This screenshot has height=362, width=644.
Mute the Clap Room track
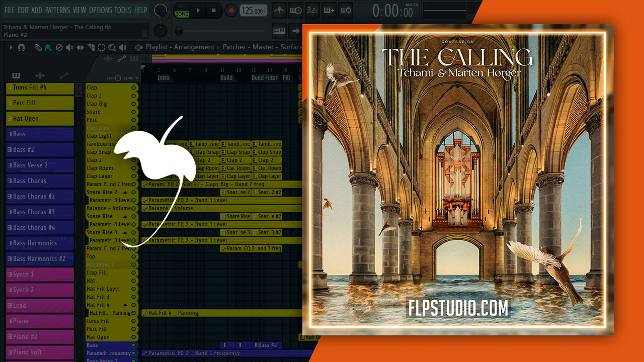click(134, 168)
